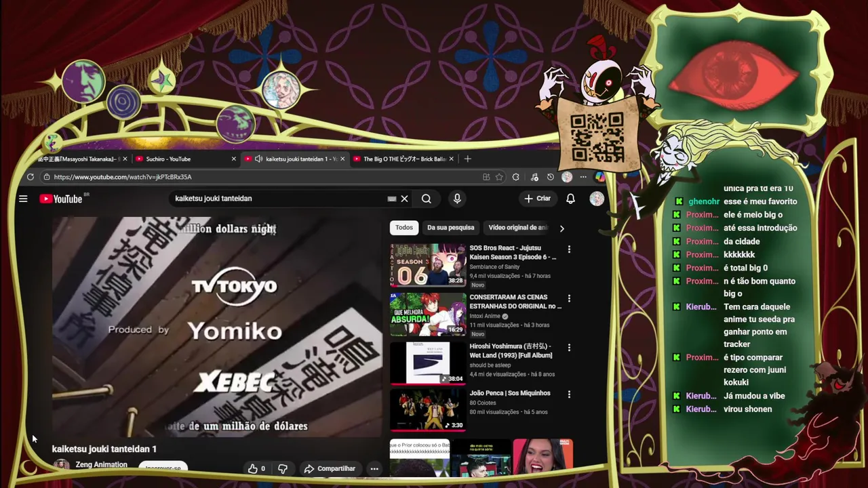Close the Masayoshi Takanaka tab

pyautogui.click(x=124, y=159)
